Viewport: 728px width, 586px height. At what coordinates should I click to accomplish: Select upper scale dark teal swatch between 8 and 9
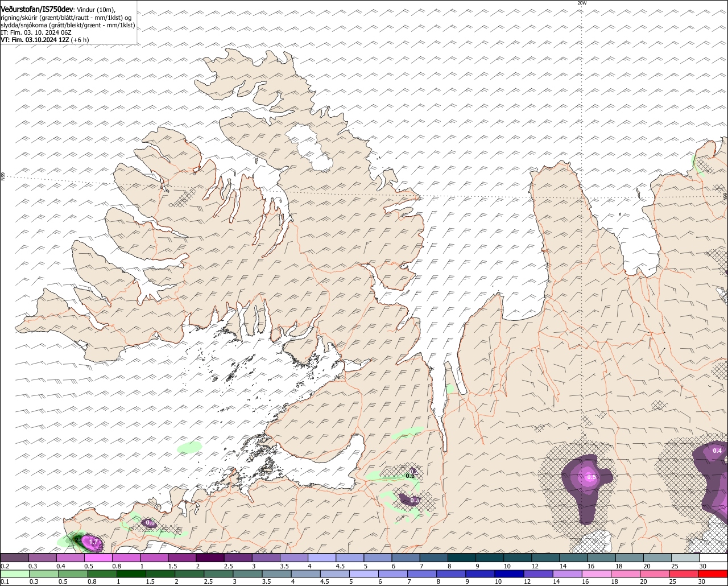pos(462,558)
